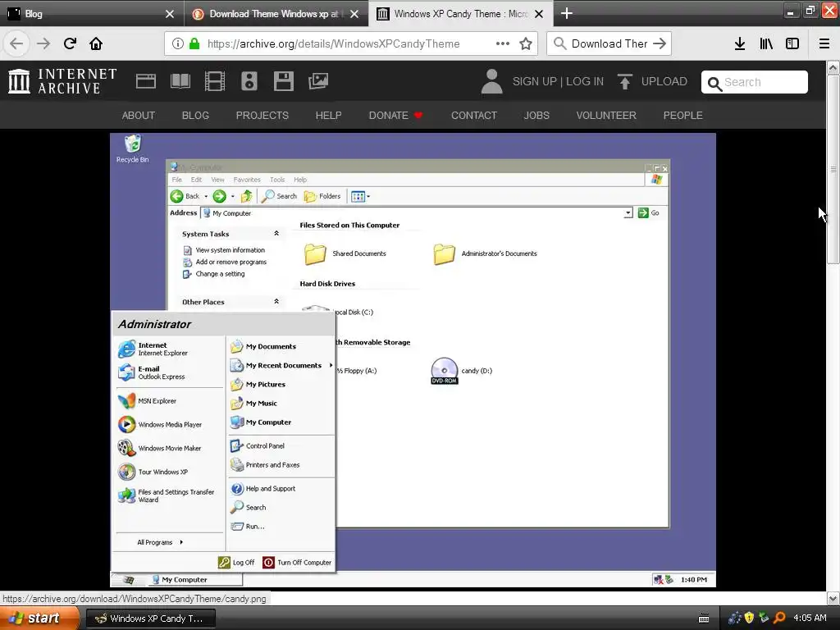
Task: Open the Windows start menu button
Action: click(x=39, y=619)
